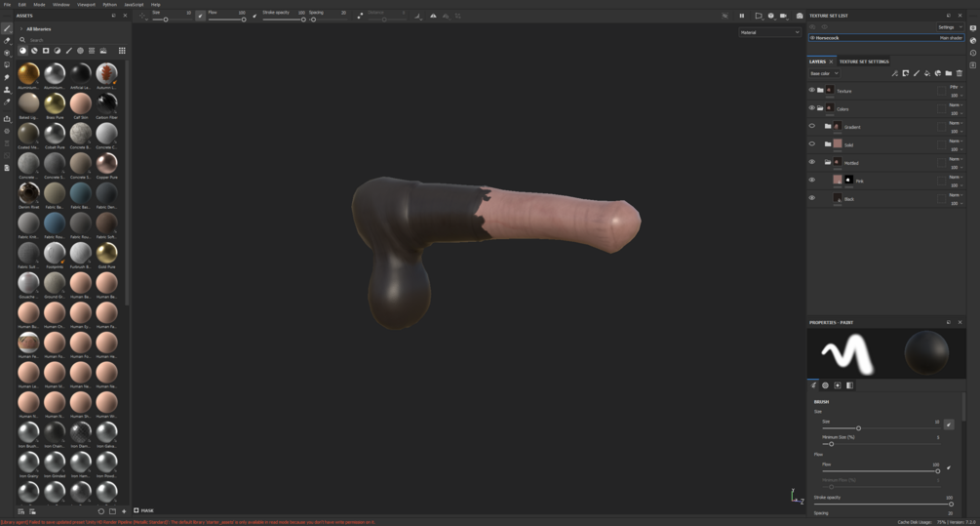Select the Smudge tool in left toolbar
The height and width of the screenshot is (526, 980).
click(x=7, y=77)
